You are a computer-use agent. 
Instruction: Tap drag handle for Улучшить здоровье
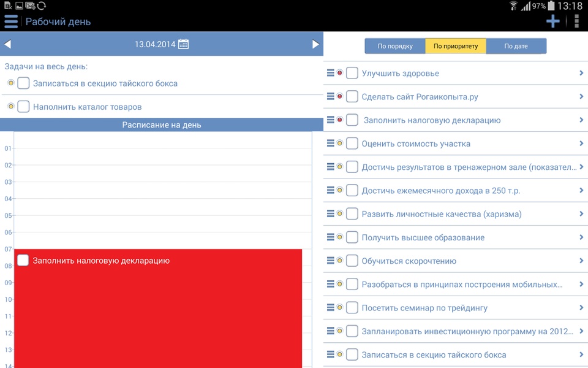point(330,73)
